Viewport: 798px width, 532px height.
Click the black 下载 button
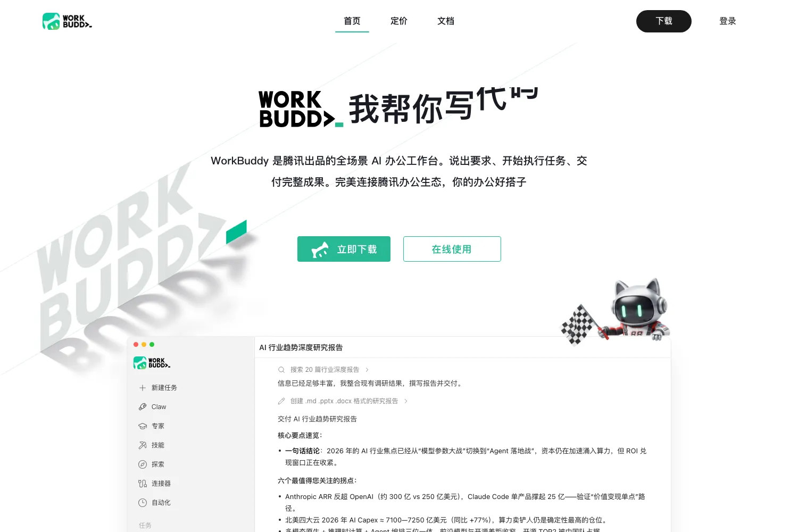coord(664,21)
